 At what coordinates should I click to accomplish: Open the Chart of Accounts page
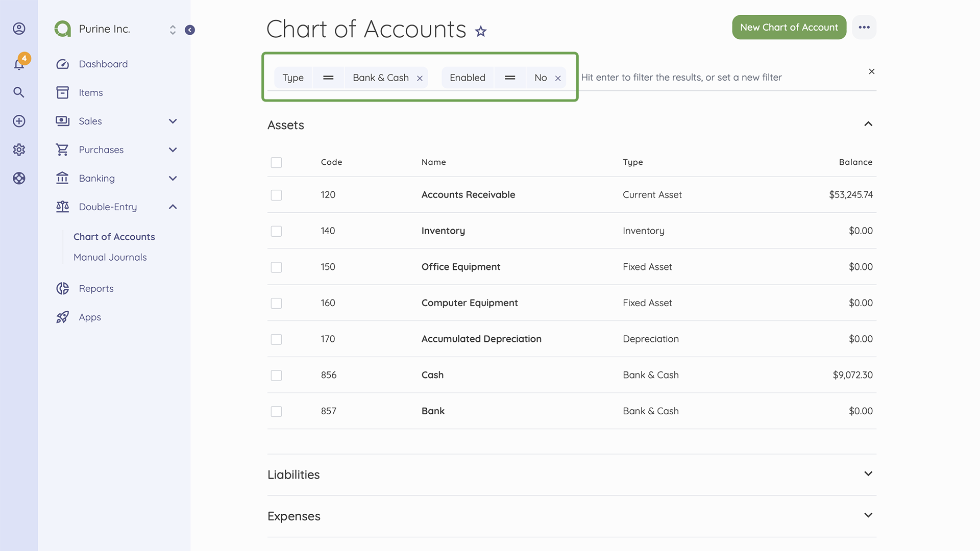[114, 237]
